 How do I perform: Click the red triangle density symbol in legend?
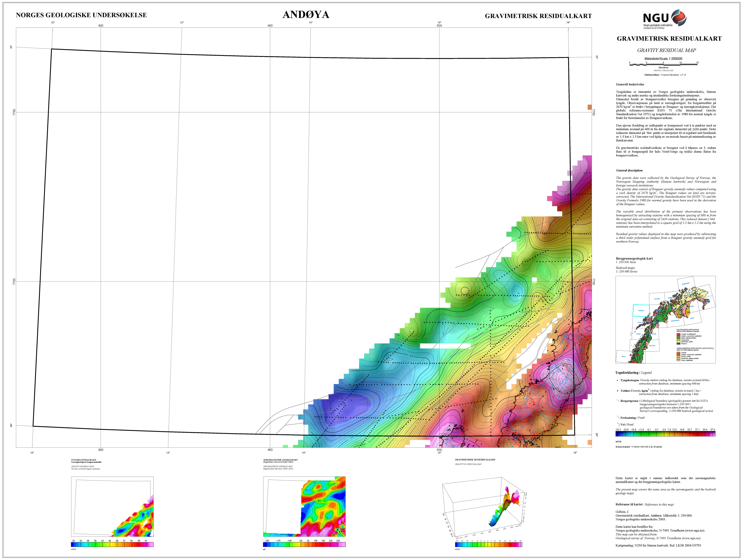pos(618,391)
